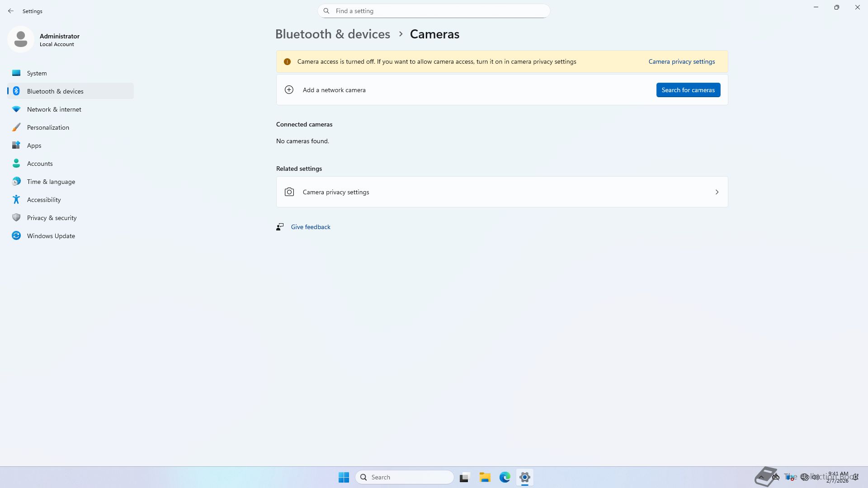Click the back arrow in Settings
Viewport: 868px width, 488px height.
[x=11, y=11]
